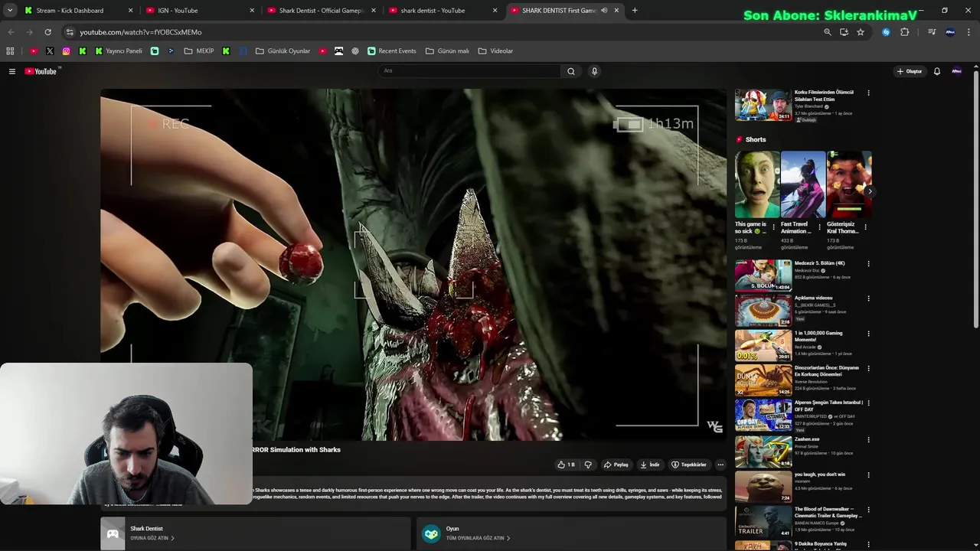Switch to IGN - YouTube tab
980x551 pixels.
click(201, 11)
